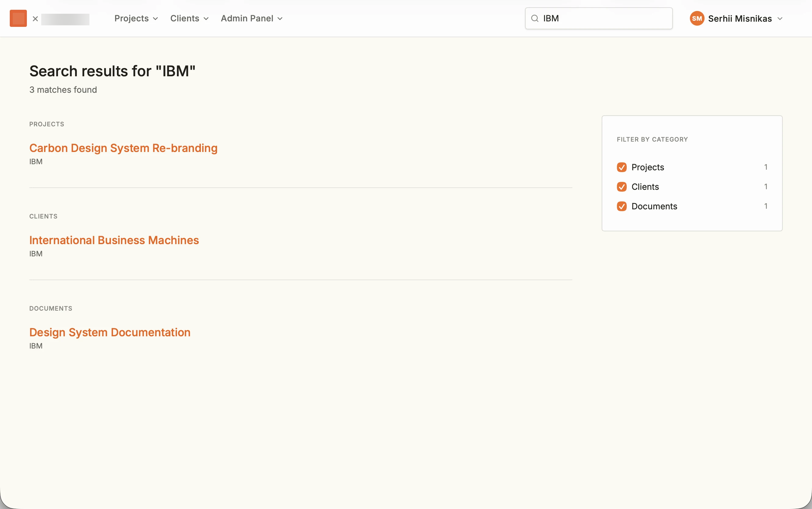Viewport: 812px width, 509px height.
Task: Click the FILTER BY CATEGORY heading
Action: coord(652,139)
